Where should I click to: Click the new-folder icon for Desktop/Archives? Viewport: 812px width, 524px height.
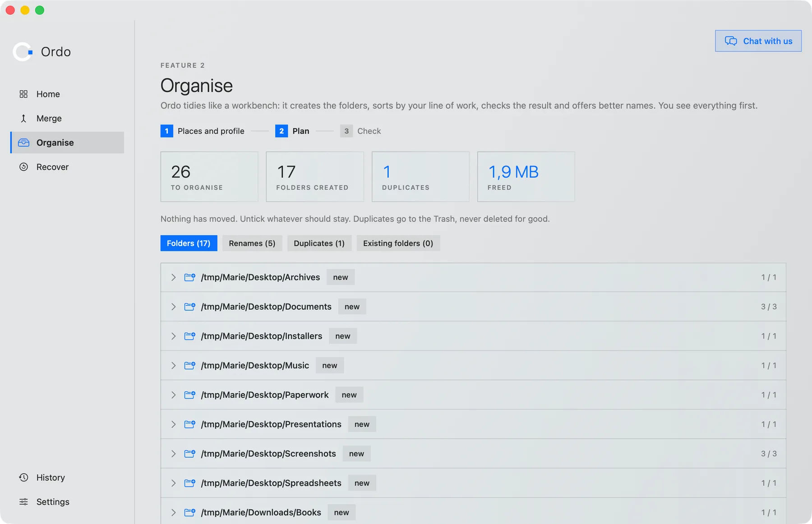[190, 277]
